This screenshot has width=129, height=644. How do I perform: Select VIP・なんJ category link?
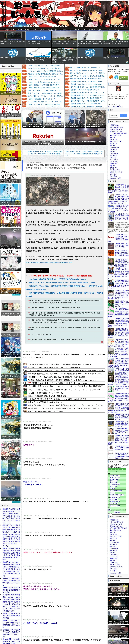pos(114,170)
